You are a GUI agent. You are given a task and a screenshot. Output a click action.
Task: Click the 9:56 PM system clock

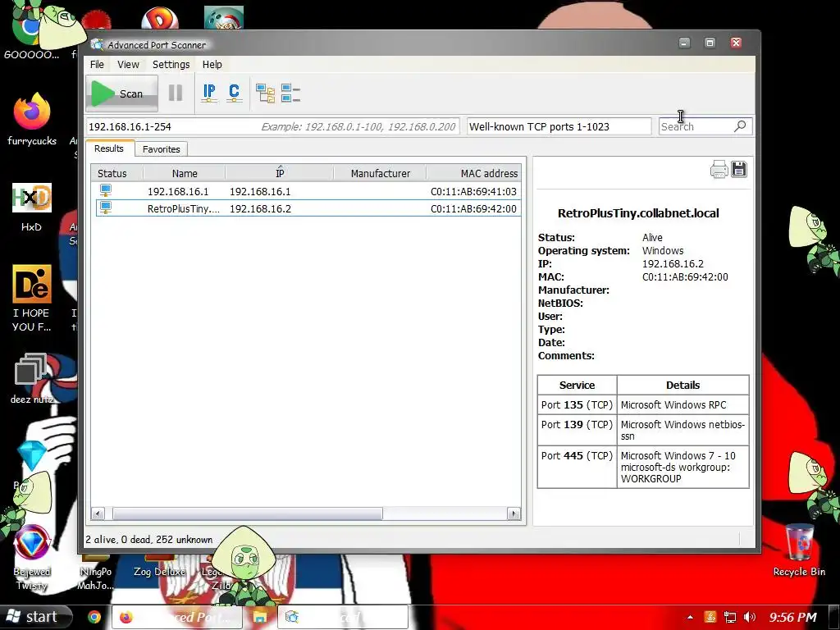point(793,617)
